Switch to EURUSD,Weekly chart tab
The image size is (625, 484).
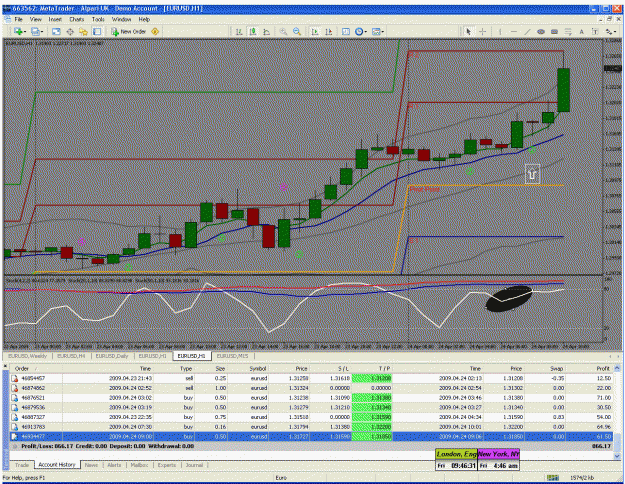pos(28,356)
